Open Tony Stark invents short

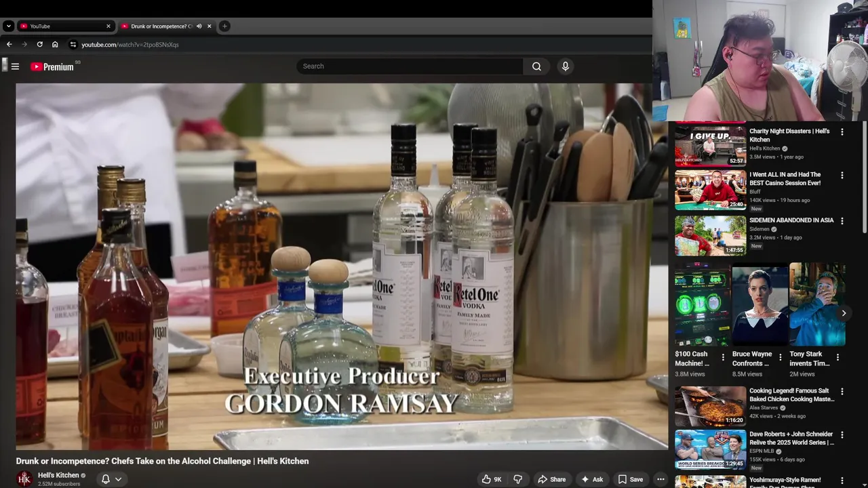[817, 305]
